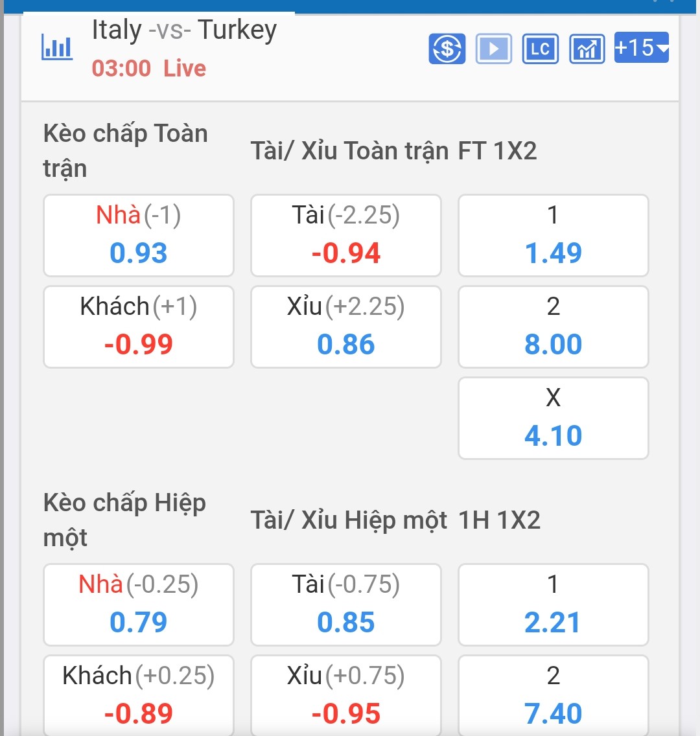The height and width of the screenshot is (736, 700).
Task: Click the trend chart icon
Action: (587, 49)
